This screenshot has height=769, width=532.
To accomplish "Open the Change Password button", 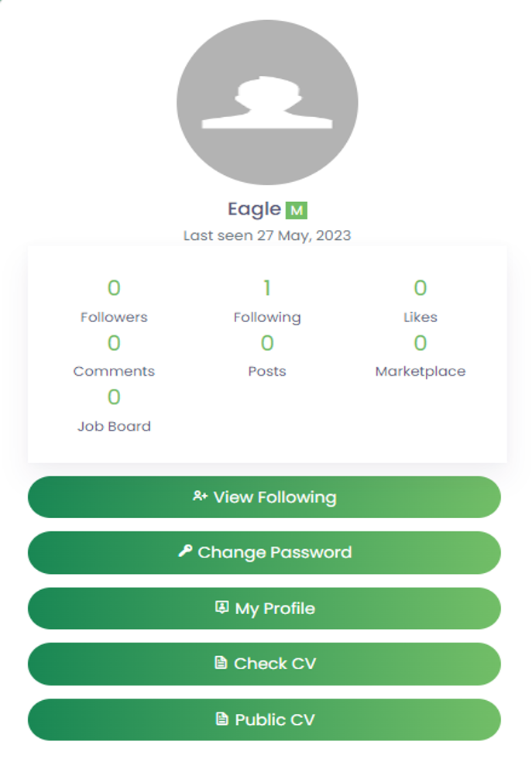I will click(264, 552).
